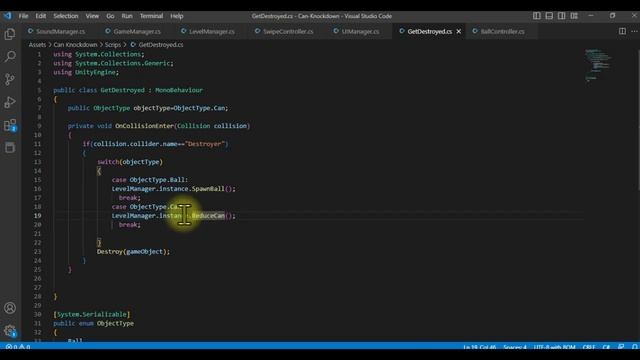Open the Selection menu
Image resolution: width=640 pixels, height=360 pixels.
point(66,16)
